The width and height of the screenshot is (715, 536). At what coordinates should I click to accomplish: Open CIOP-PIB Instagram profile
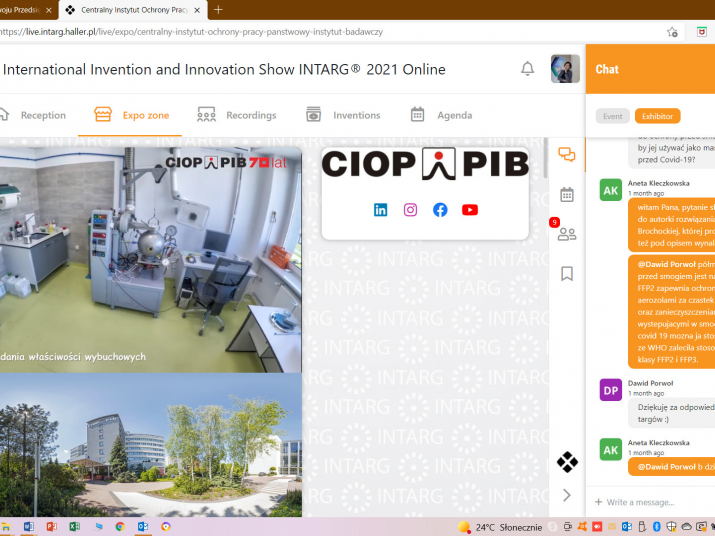tap(410, 210)
